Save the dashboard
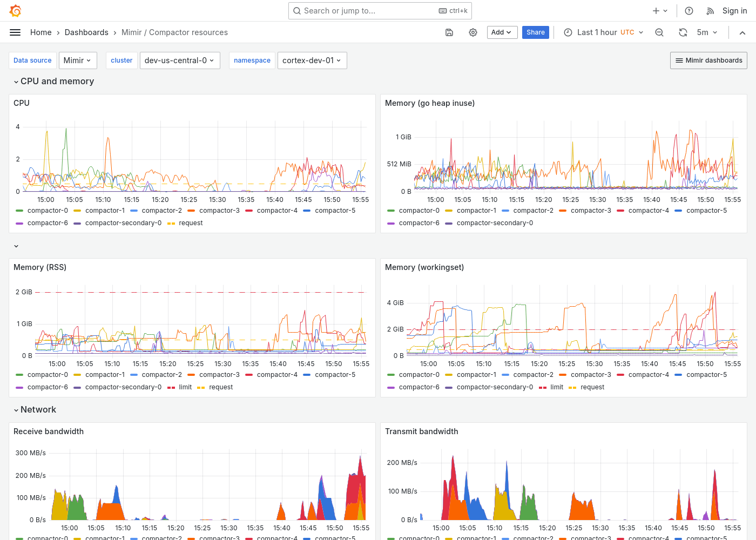This screenshot has width=756, height=540. pos(449,32)
